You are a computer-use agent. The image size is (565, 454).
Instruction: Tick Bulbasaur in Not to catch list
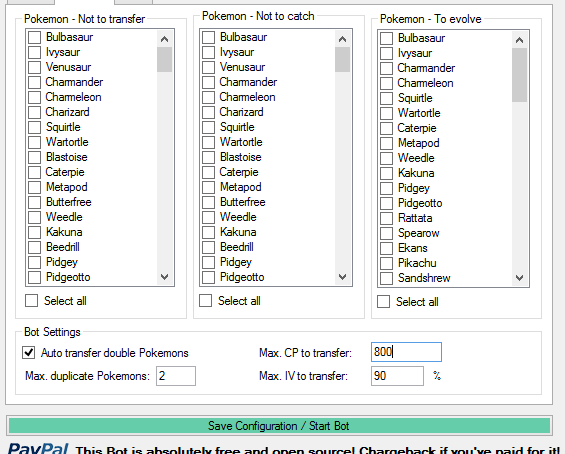tap(209, 37)
